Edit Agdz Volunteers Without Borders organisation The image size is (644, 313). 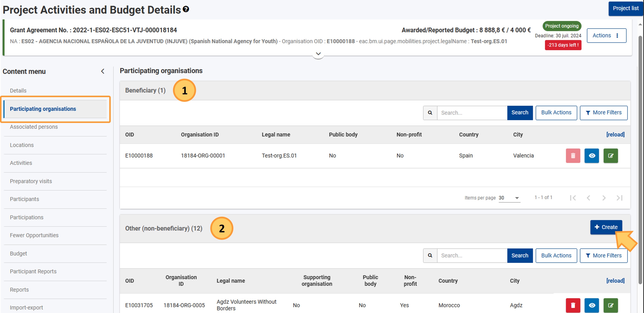610,305
